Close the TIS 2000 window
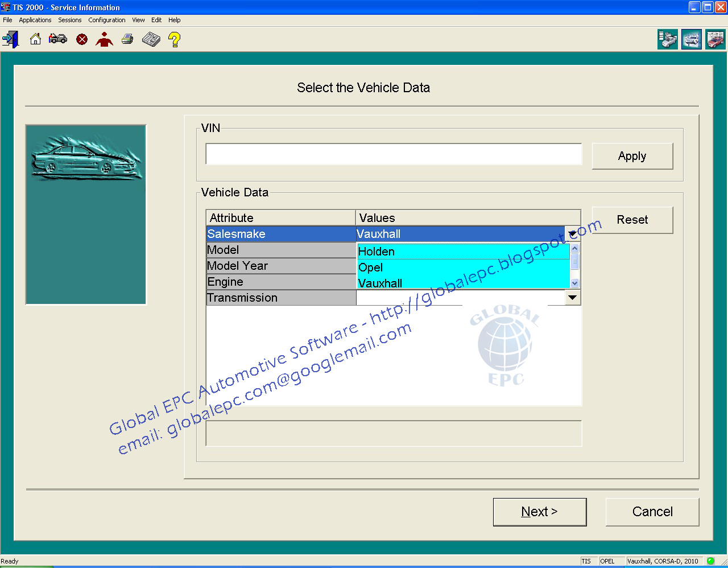This screenshot has width=728, height=568. pos(720,7)
